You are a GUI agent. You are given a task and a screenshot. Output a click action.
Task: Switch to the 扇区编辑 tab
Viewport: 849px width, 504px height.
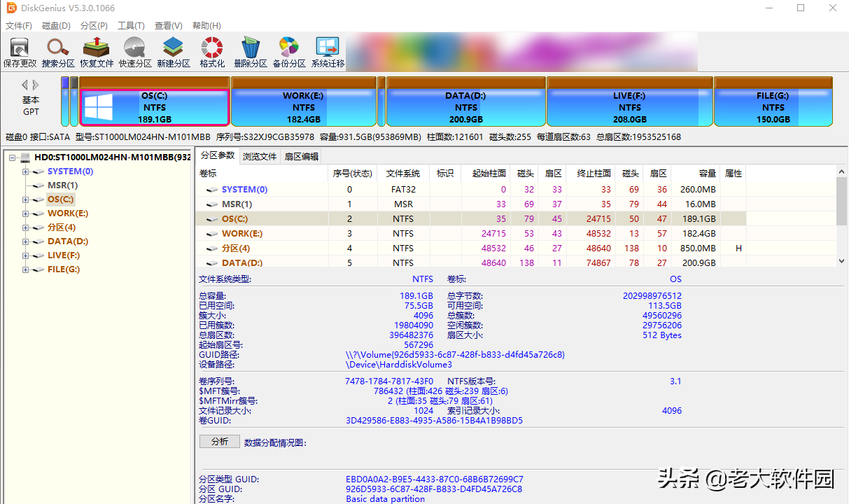click(302, 157)
